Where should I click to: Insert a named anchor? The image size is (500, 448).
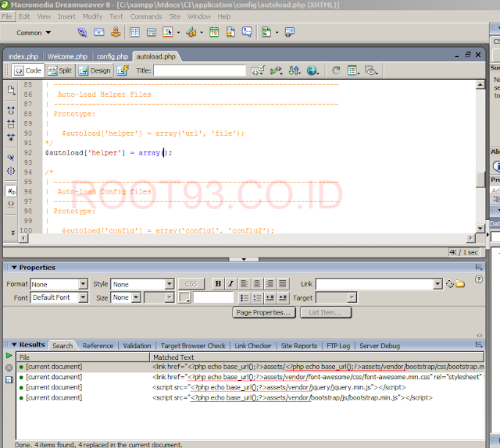(x=116, y=32)
